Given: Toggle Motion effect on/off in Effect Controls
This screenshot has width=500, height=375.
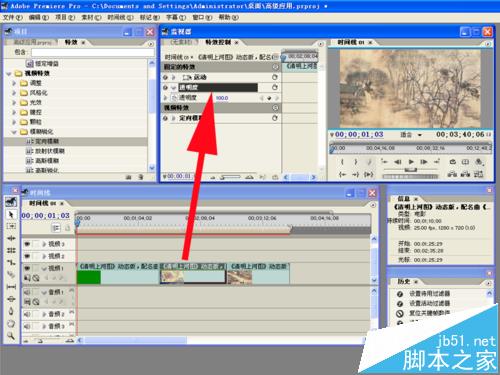Looking at the screenshot, I should click(165, 77).
